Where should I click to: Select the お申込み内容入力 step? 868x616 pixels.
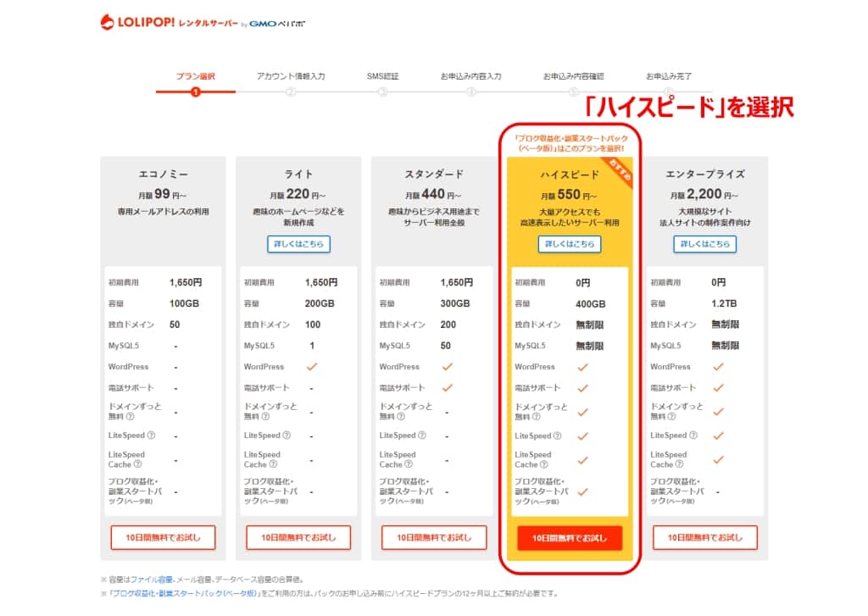(x=471, y=76)
